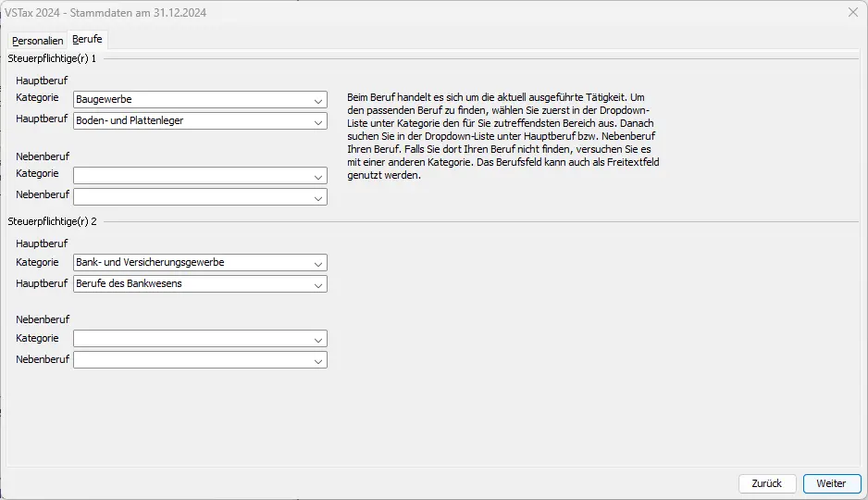Open the Berufe des Bankwesens dropdown arrow
868x500 pixels.
coord(318,284)
